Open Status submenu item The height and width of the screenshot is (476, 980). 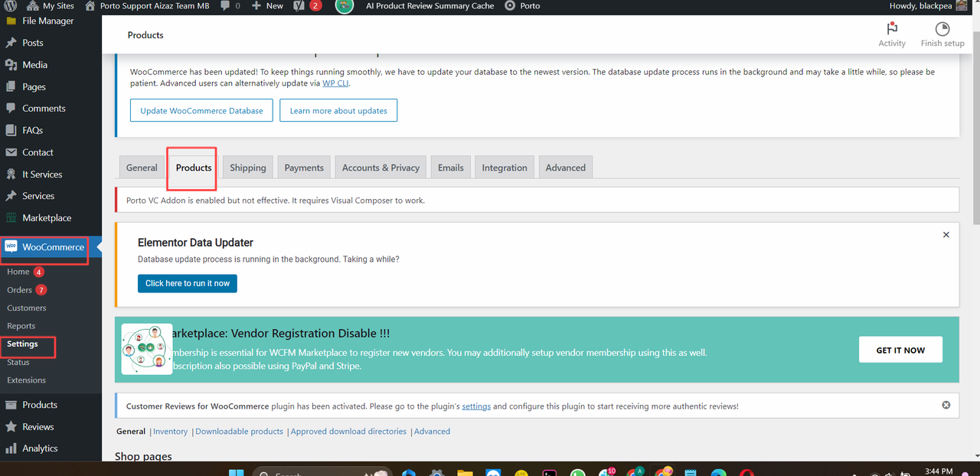18,362
